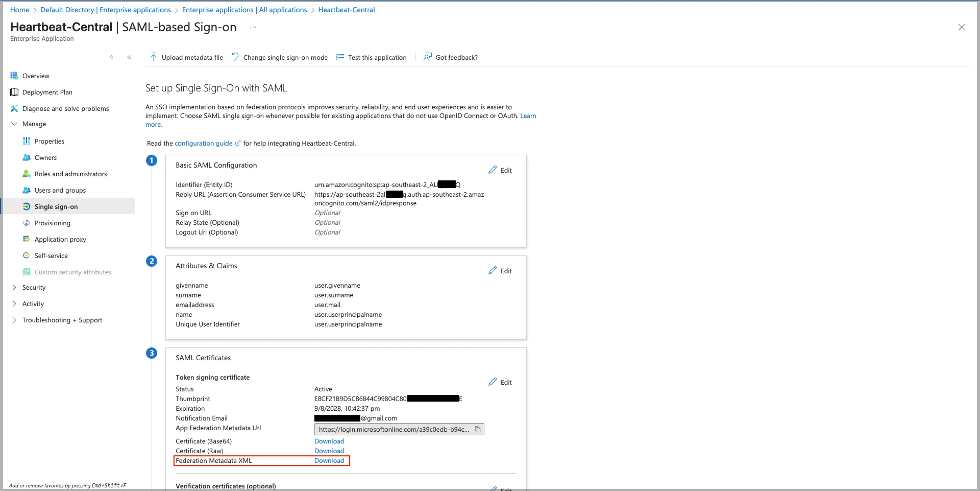Open Users and groups in sidebar
This screenshot has height=491, width=980.
click(x=60, y=191)
